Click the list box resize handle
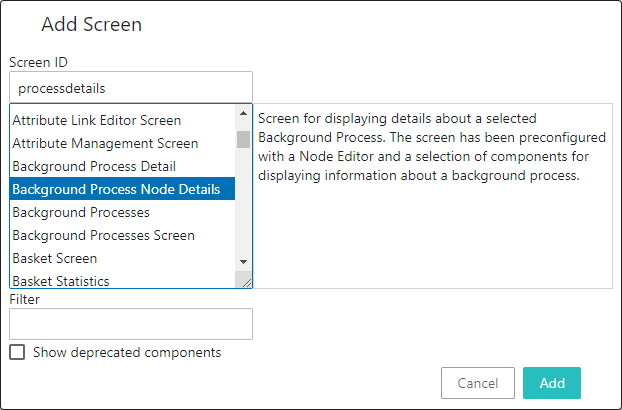This screenshot has width=622, height=410. pyautogui.click(x=246, y=282)
